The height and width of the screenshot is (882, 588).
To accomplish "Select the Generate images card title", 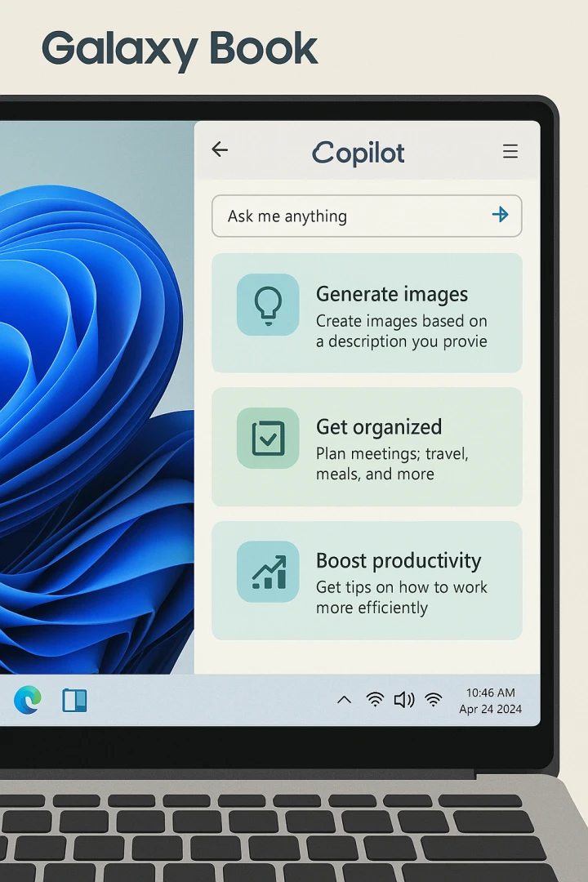I will point(392,294).
